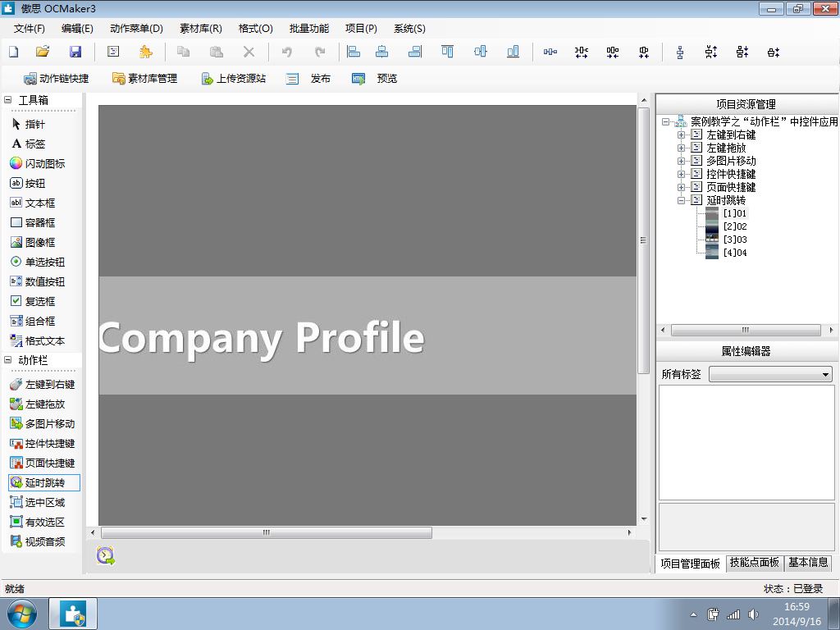This screenshot has height=630, width=840.
Task: Select the 组合框 combo box tool
Action: 33,322
